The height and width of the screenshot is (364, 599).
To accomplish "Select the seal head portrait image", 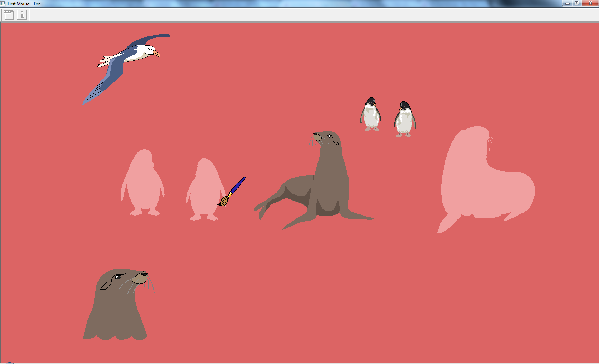I will pos(118,304).
